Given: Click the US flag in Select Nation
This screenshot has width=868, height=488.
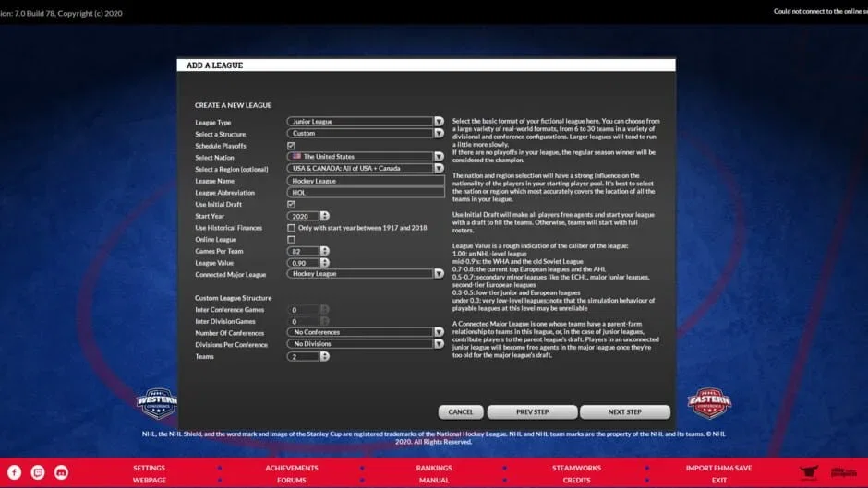Looking at the screenshot, I should (295, 157).
